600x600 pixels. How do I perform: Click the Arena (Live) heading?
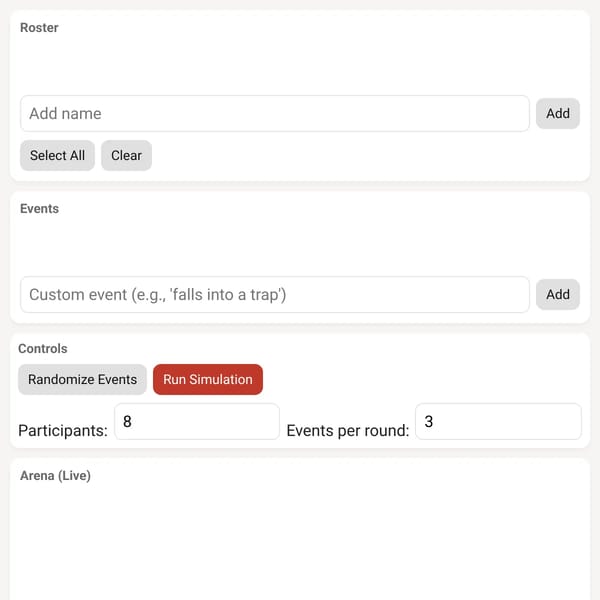(55, 476)
